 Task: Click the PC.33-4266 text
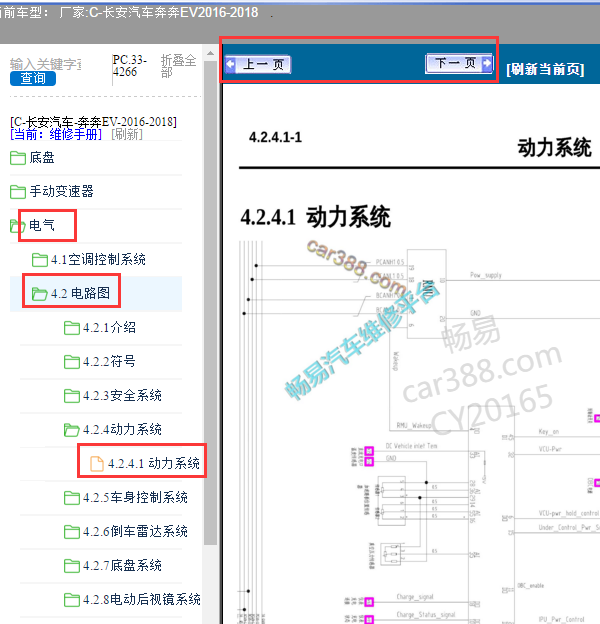pyautogui.click(x=130, y=66)
